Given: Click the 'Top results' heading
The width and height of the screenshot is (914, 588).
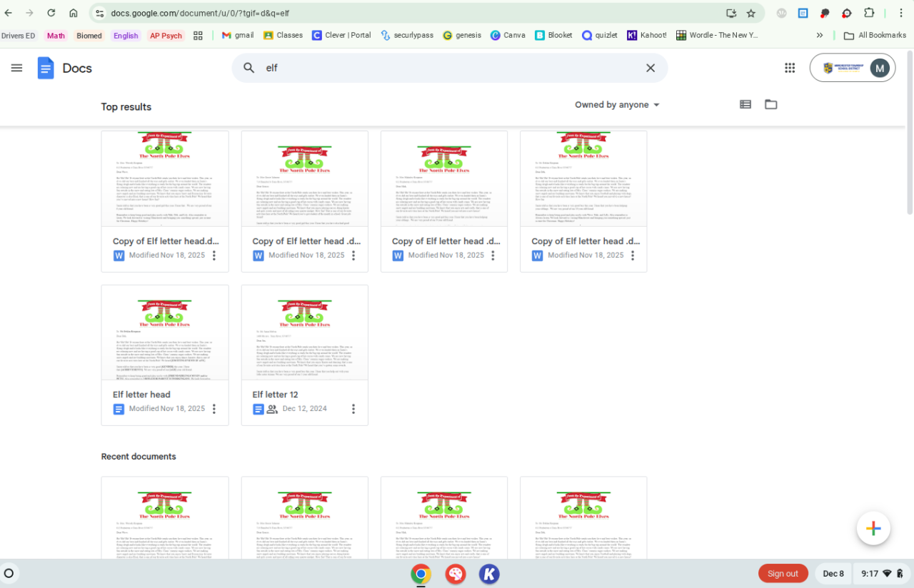Looking at the screenshot, I should (x=126, y=107).
